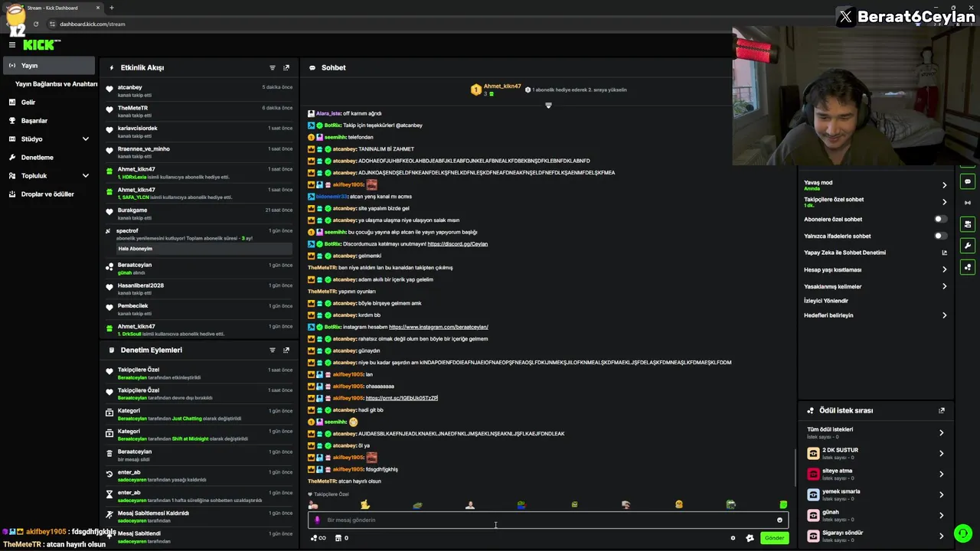Click İzleyici Yönlendir option
The height and width of the screenshot is (551, 980).
click(x=826, y=301)
